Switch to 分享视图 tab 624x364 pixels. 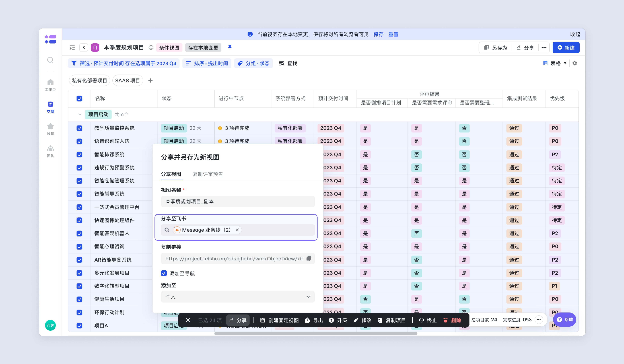pyautogui.click(x=171, y=174)
